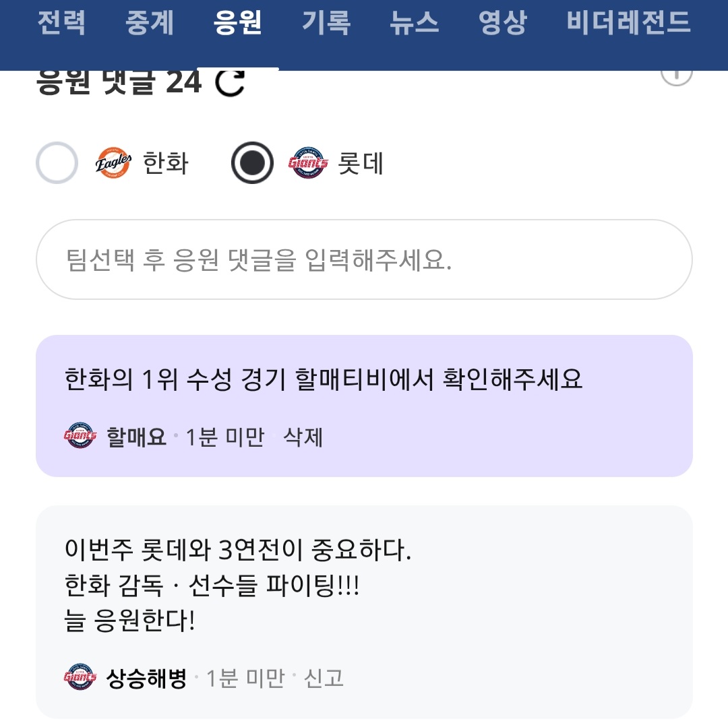Image resolution: width=728 pixels, height=721 pixels.
Task: Click the 응원 댓글 input field
Action: (364, 259)
